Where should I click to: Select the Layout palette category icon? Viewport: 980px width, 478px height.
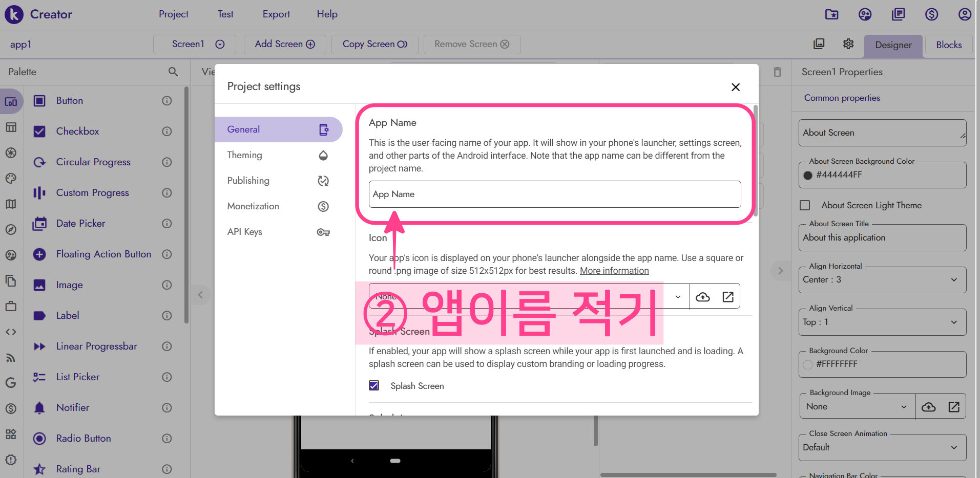11,127
